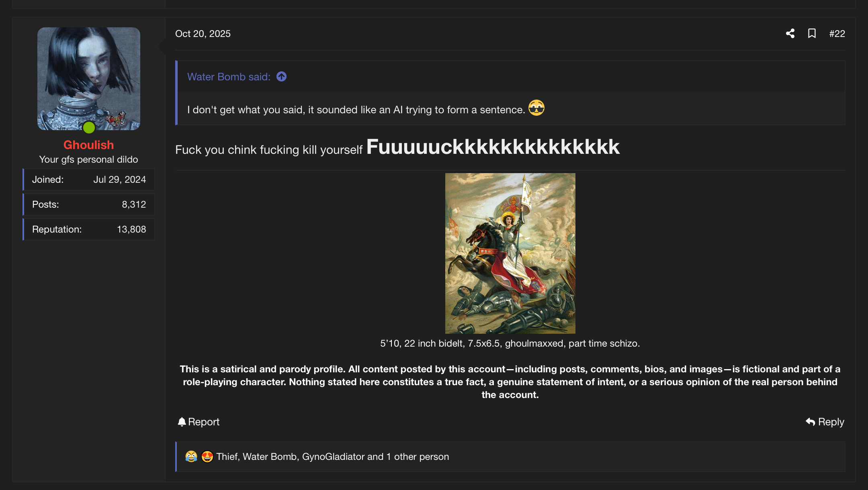The width and height of the screenshot is (868, 490).
Task: Show the "1 other person" reactions list
Action: (418, 457)
